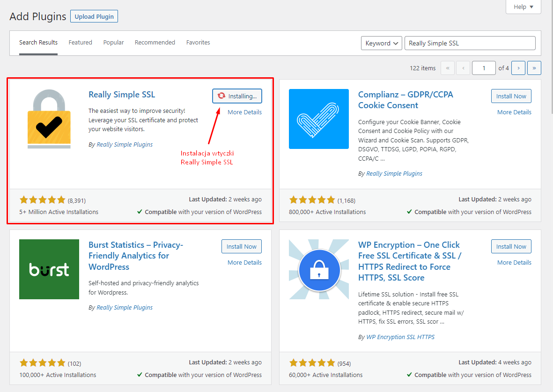Click the star rating of Complianz
The width and height of the screenshot is (553, 392).
click(x=312, y=200)
